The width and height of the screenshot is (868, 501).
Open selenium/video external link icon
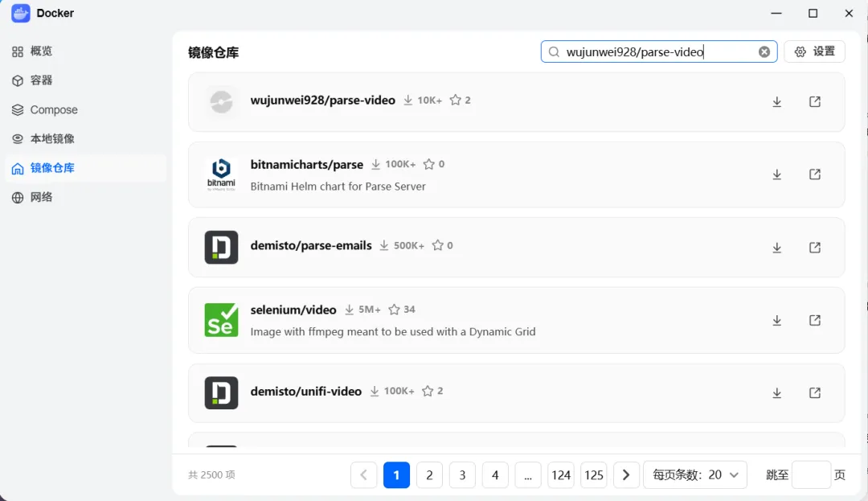click(815, 321)
